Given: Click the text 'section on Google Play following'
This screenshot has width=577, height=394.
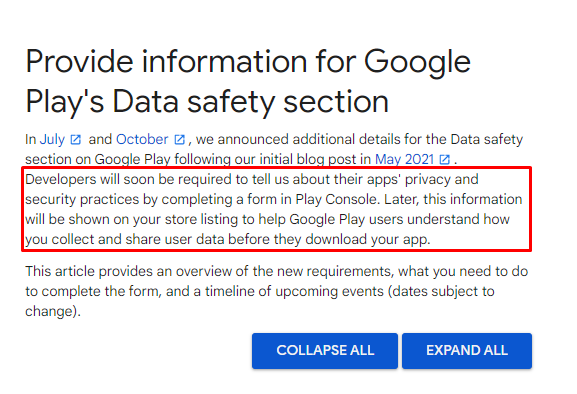Looking at the screenshot, I should [130, 159].
